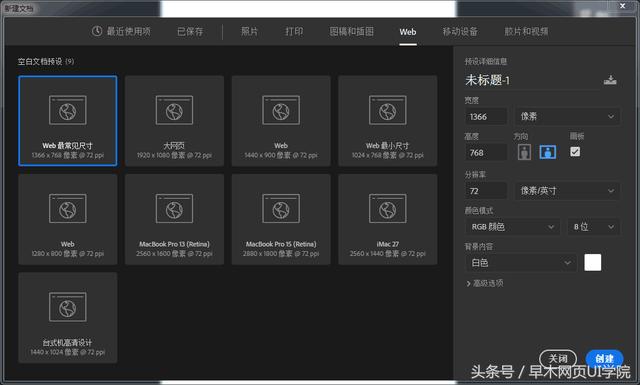Select the Web 1280 x 800 preset

pos(68,219)
